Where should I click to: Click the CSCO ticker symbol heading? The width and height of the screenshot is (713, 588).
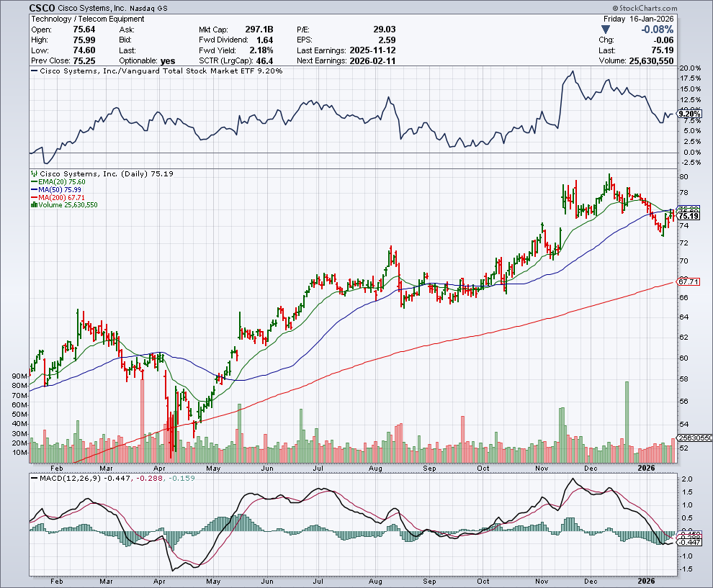pyautogui.click(x=42, y=8)
